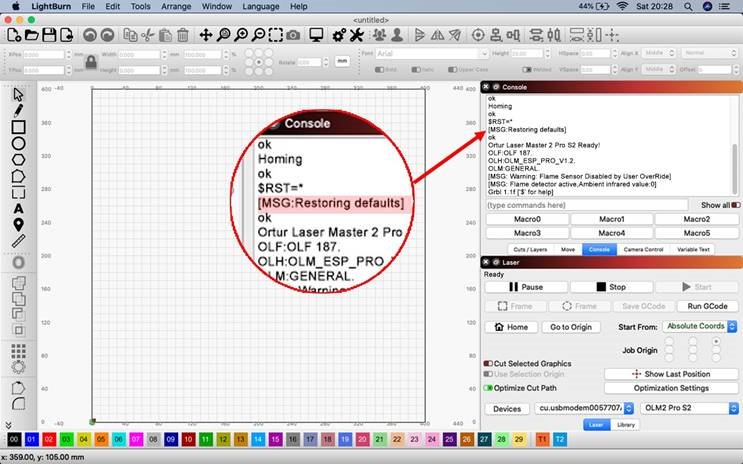Open a file with the folder icon

coord(32,35)
